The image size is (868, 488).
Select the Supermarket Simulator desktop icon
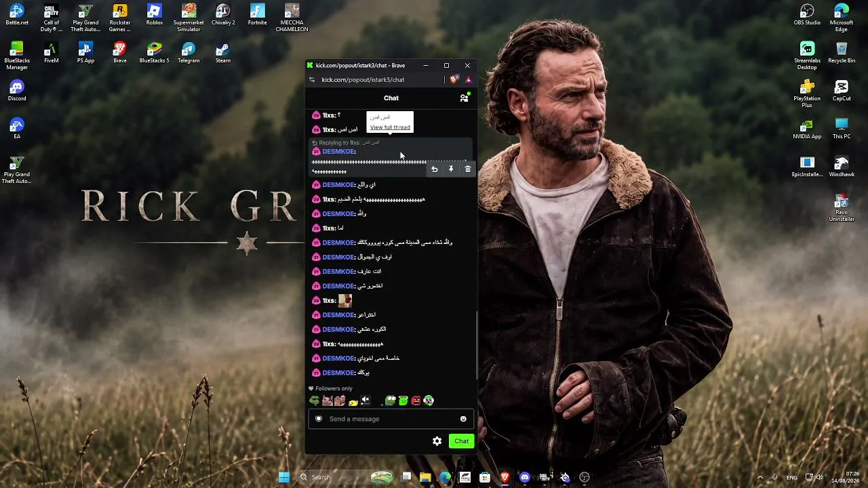click(x=189, y=18)
